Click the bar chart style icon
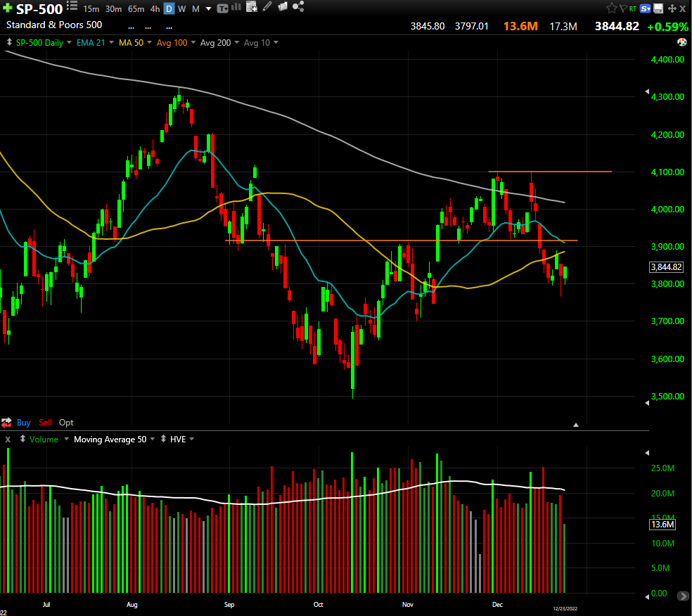 coord(236,7)
